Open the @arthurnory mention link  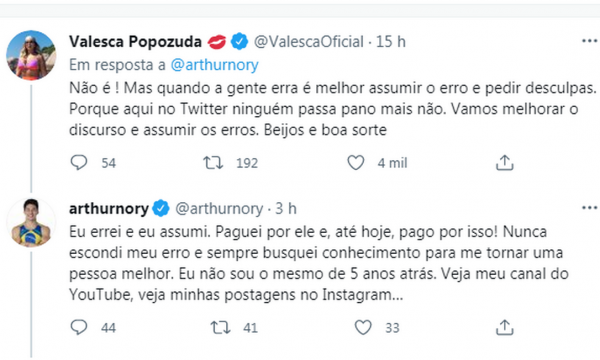point(214,65)
